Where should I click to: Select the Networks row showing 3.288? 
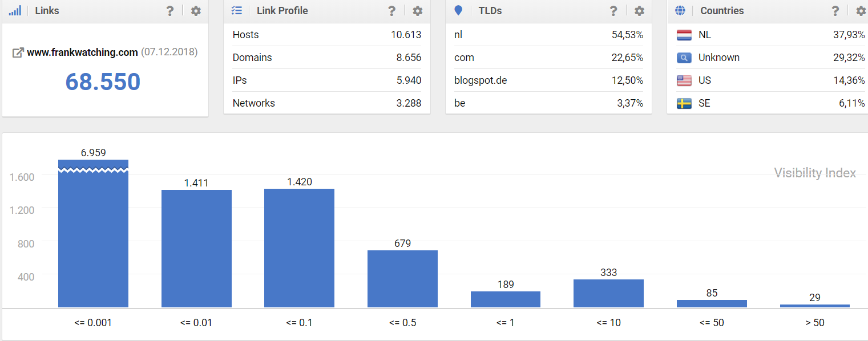coord(327,103)
